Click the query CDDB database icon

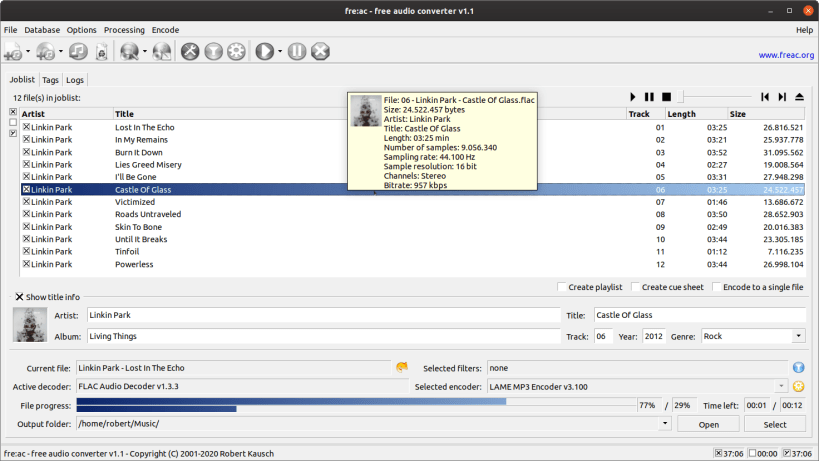coord(129,51)
